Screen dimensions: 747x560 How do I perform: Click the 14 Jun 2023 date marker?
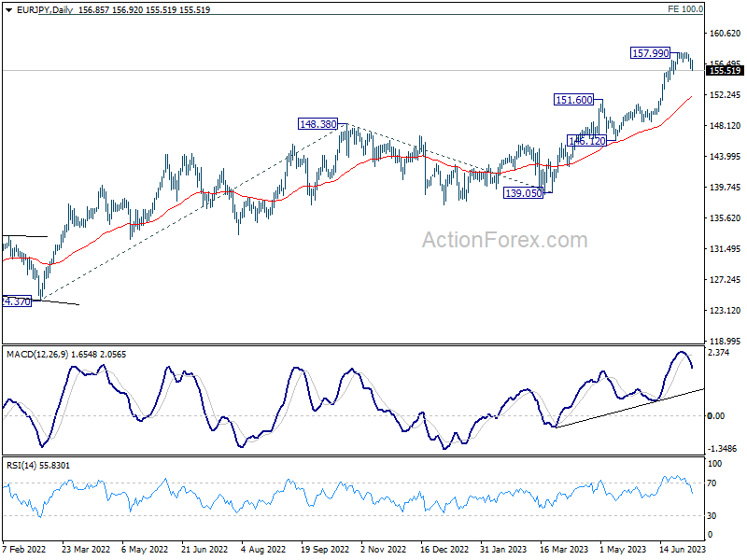tap(683, 549)
